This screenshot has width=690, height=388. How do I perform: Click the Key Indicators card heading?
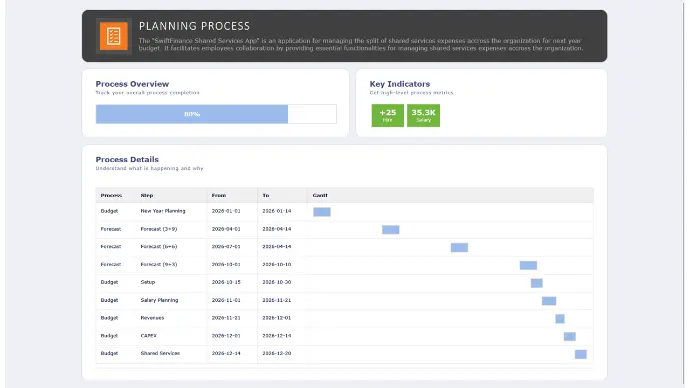pyautogui.click(x=400, y=84)
